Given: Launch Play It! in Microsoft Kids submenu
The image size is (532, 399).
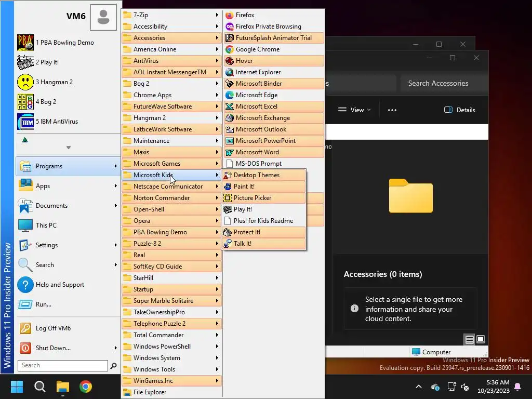Looking at the screenshot, I should coord(263,209).
